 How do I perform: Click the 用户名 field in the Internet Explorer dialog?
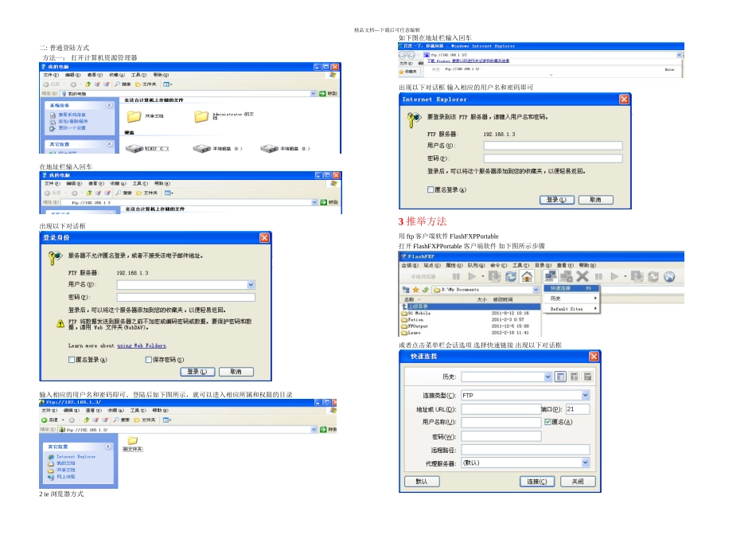click(x=553, y=145)
